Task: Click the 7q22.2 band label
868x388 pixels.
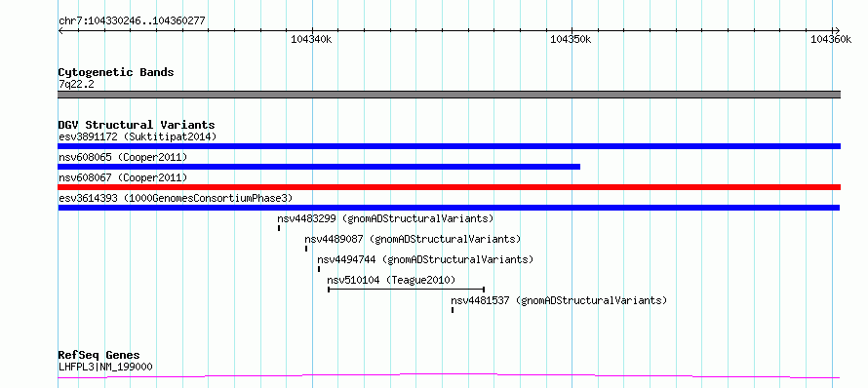Action: pyautogui.click(x=75, y=84)
